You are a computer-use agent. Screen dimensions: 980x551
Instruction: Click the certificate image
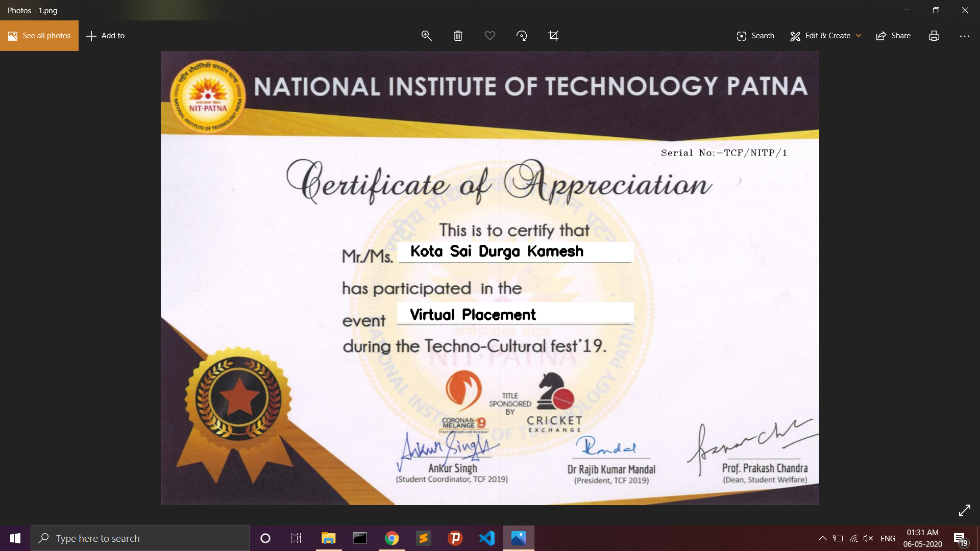(x=489, y=278)
